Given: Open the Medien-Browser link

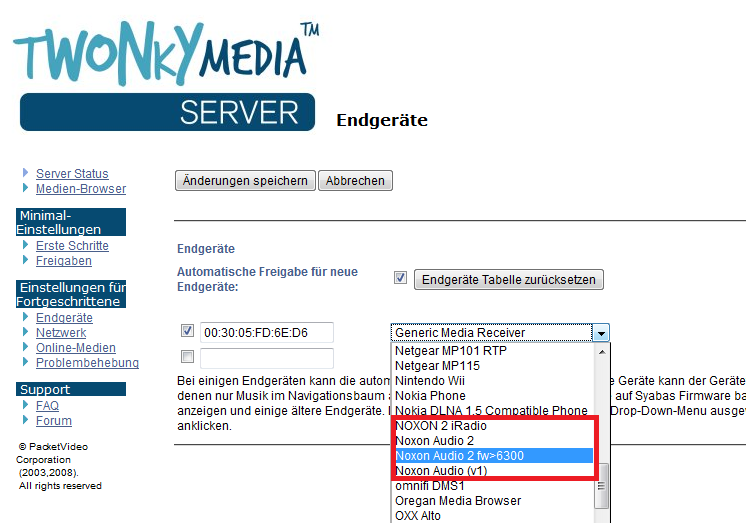Looking at the screenshot, I should point(81,189).
